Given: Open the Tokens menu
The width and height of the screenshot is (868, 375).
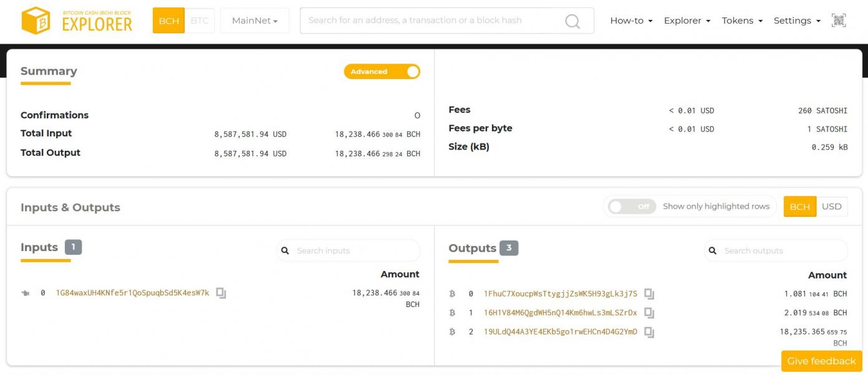Looking at the screenshot, I should (x=742, y=21).
